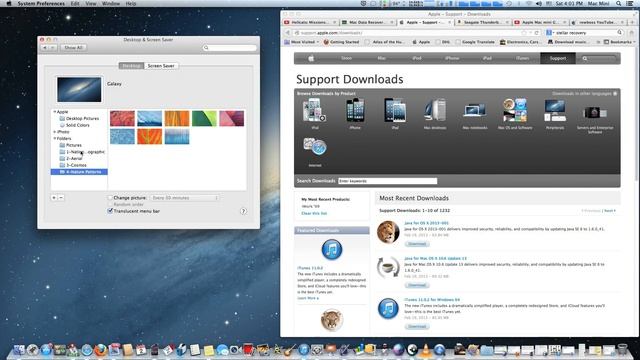The image size is (640, 360).
Task: Open the Bookmarks dropdown in the Firefox toolbar
Action: (620, 42)
